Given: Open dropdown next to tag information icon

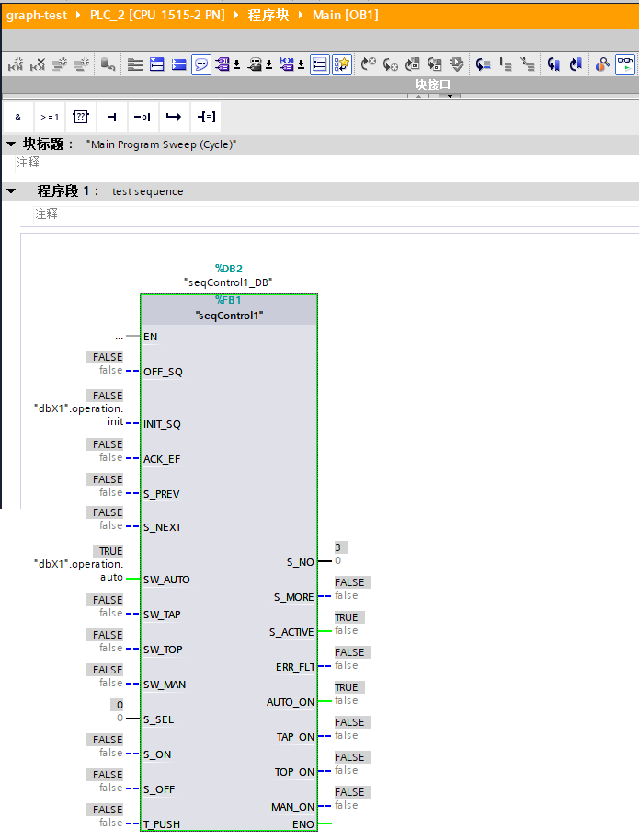Looking at the screenshot, I should point(268,64).
